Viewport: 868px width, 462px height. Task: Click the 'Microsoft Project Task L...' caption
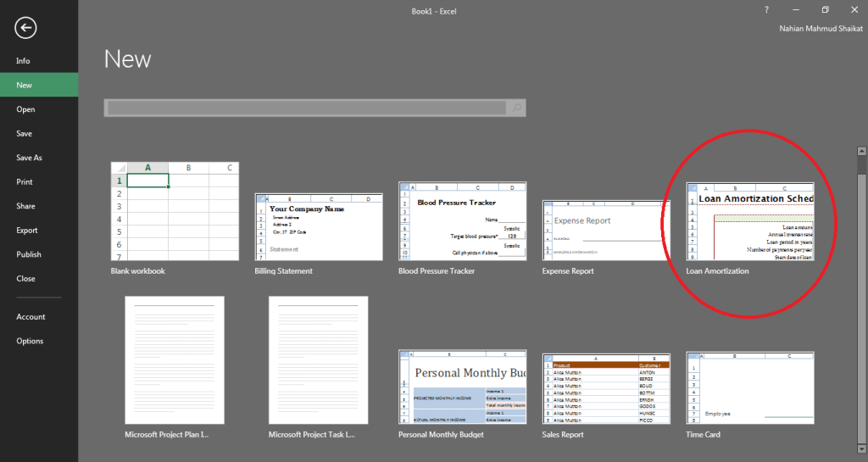click(x=312, y=435)
